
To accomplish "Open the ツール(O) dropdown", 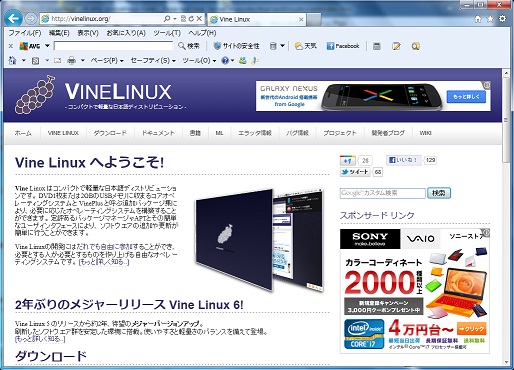I will [x=199, y=61].
